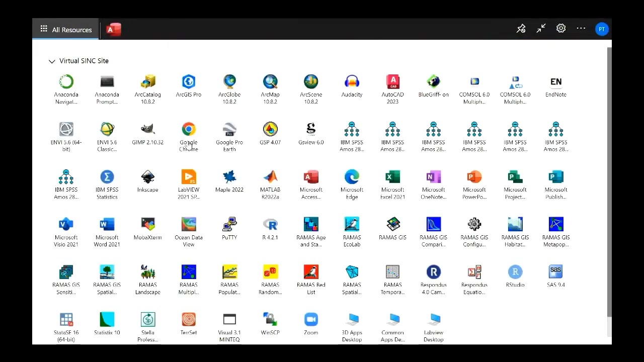Open Google Chrome browser
The height and width of the screenshot is (362, 644).
189,137
